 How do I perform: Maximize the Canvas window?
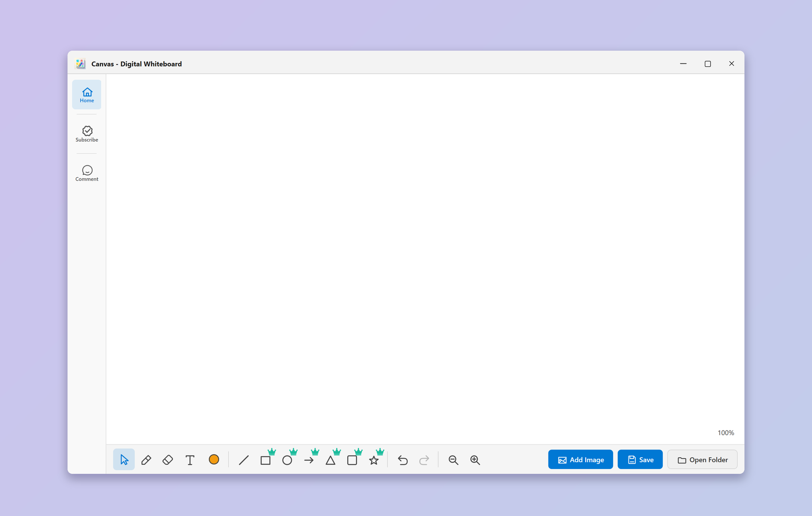click(x=708, y=63)
